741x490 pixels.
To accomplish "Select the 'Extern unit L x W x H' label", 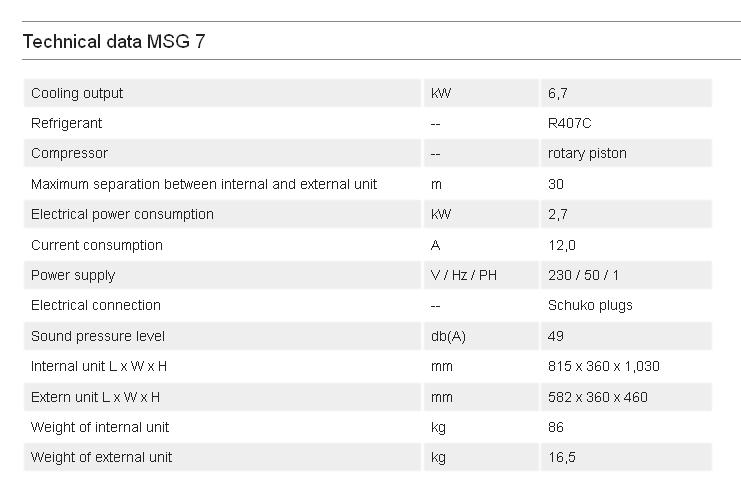I will click(95, 397).
